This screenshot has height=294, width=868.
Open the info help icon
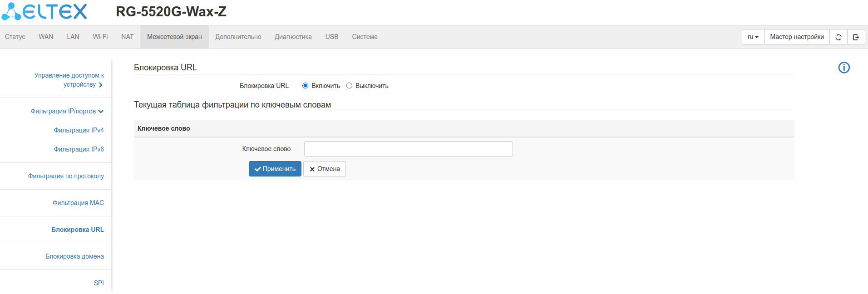point(844,68)
